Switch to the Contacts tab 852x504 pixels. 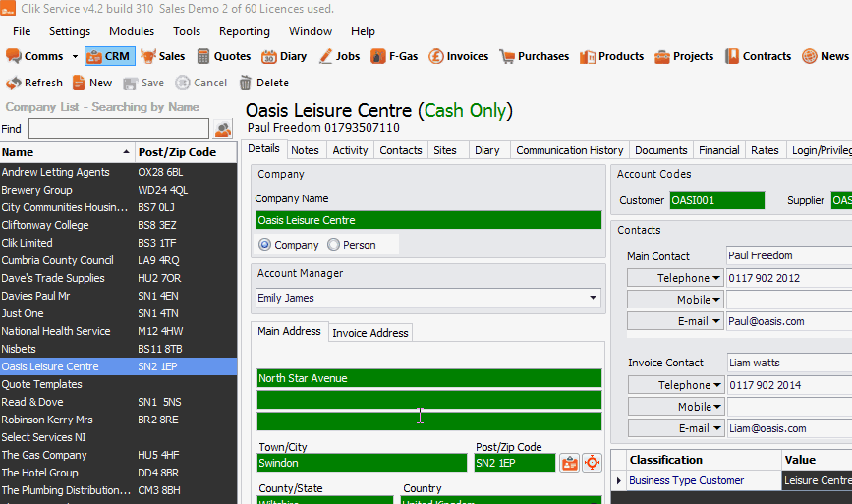401,150
